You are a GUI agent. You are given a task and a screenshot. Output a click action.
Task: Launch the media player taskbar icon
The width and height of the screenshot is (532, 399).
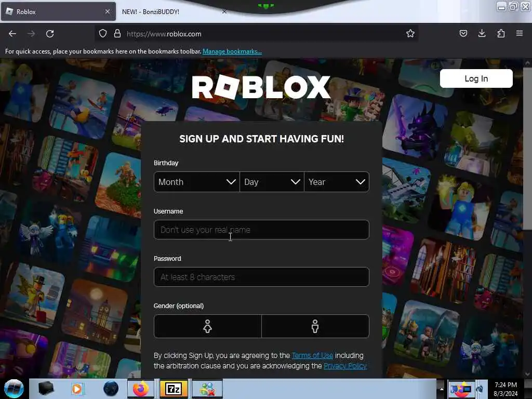coord(77,389)
